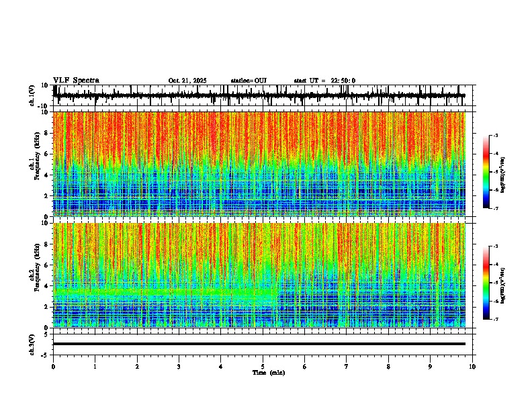This screenshot has width=532, height=411.
Task: Click the 'ch.1(V)' axis label
Action: click(x=32, y=95)
